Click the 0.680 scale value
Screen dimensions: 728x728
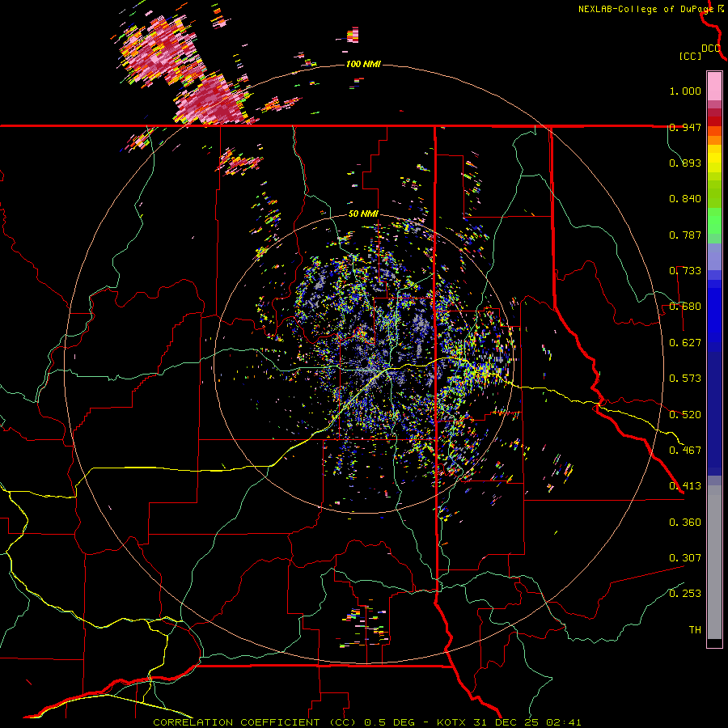[x=685, y=307]
